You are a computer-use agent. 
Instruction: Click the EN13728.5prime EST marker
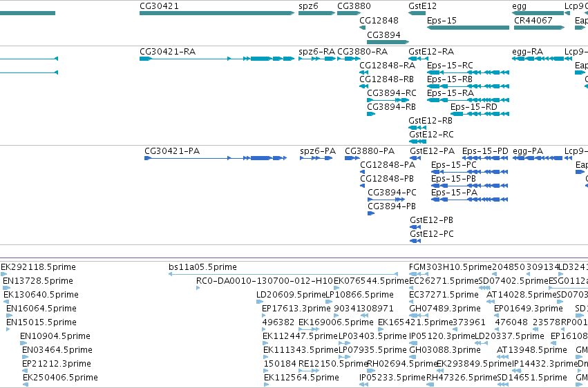6,288
